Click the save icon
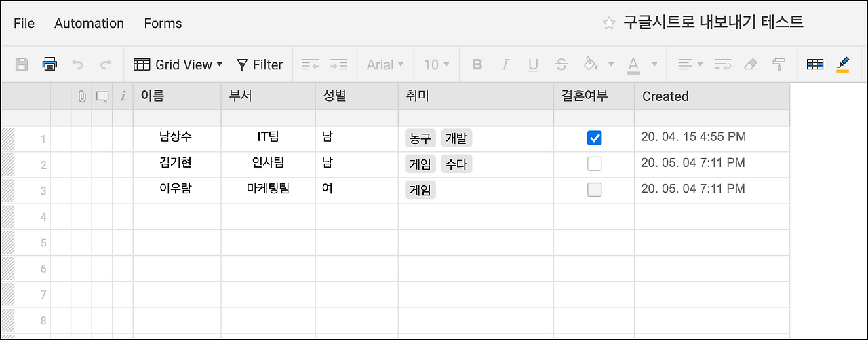Image resolution: width=868 pixels, height=340 pixels. (22, 64)
